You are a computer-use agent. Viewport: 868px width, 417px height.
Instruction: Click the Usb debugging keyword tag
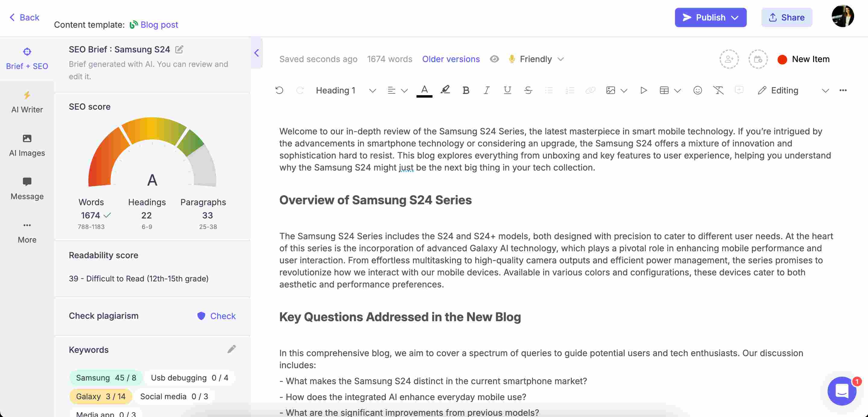point(189,378)
